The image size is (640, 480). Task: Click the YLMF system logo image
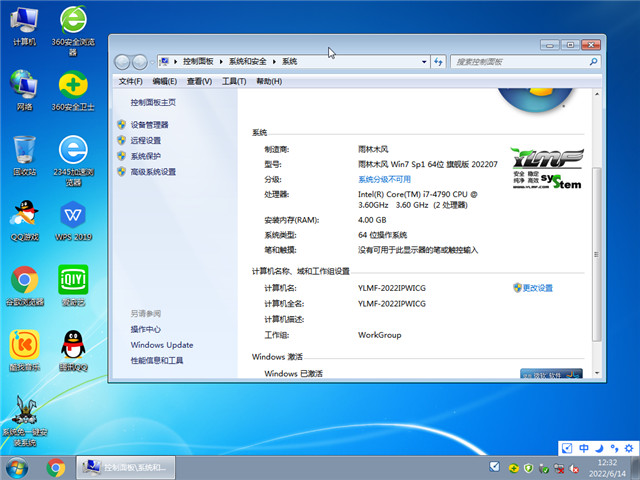tap(547, 168)
